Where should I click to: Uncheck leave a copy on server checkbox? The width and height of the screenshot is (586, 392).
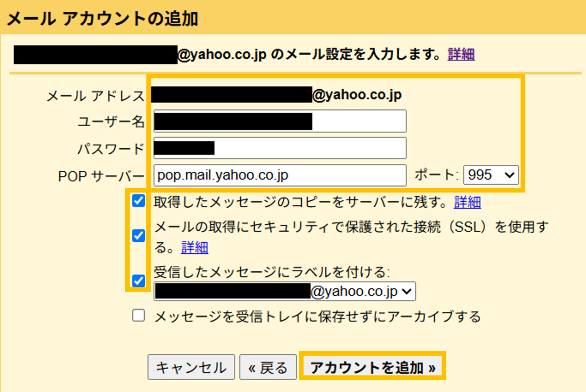click(138, 201)
